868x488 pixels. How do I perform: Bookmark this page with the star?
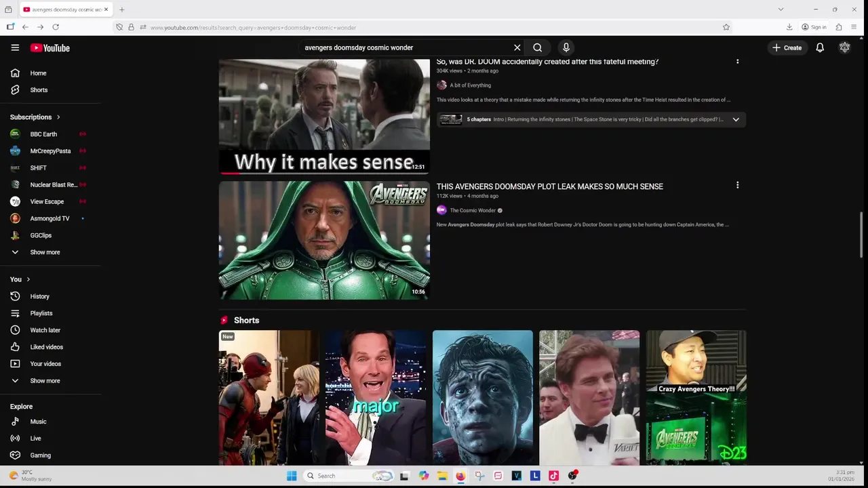[x=726, y=27]
